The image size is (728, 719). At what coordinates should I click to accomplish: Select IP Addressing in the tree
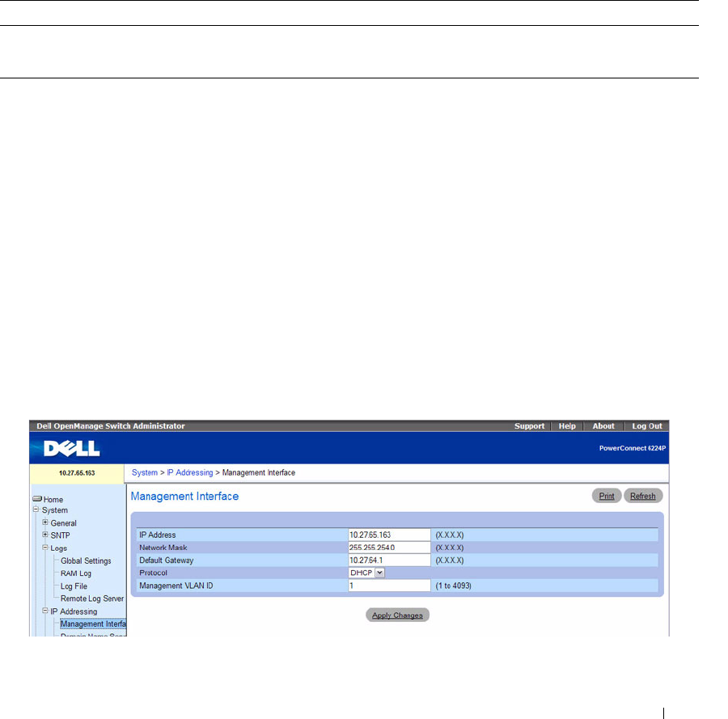coord(74,611)
